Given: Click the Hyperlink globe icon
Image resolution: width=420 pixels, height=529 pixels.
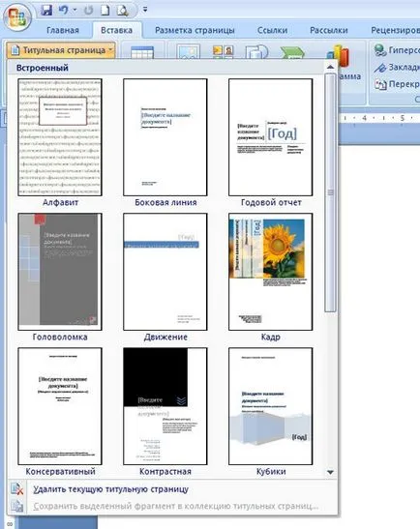Looking at the screenshot, I should click(x=380, y=50).
